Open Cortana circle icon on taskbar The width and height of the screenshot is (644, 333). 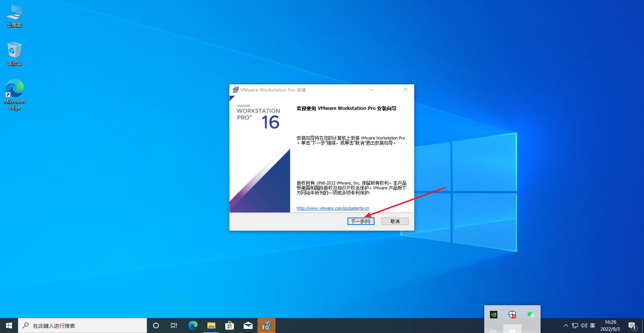coord(156,325)
